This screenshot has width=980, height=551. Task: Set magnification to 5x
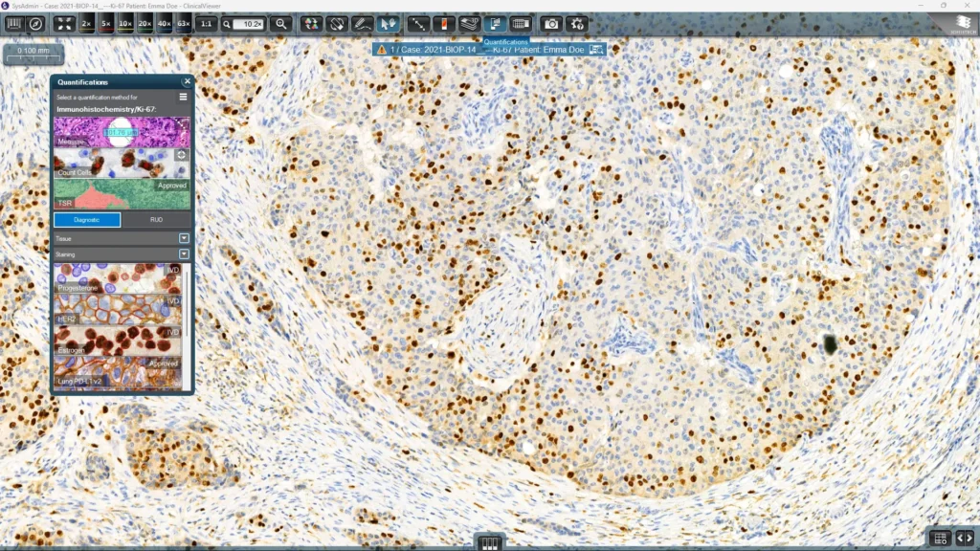[106, 24]
